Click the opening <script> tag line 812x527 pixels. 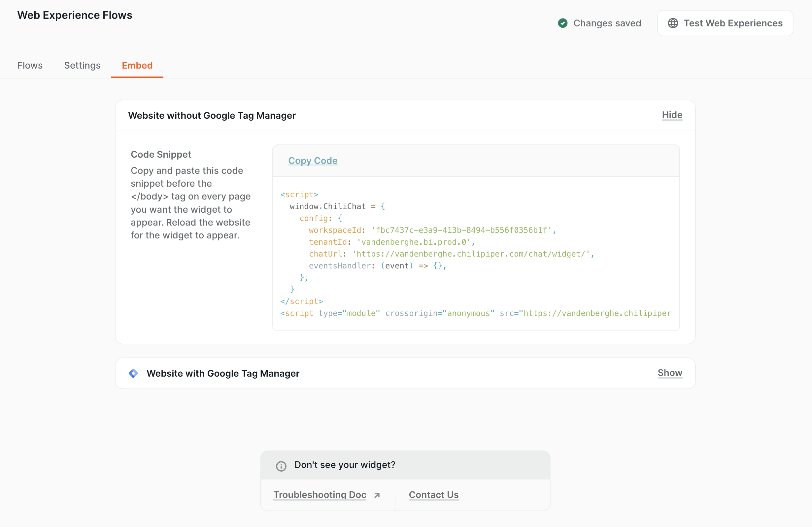(x=299, y=195)
